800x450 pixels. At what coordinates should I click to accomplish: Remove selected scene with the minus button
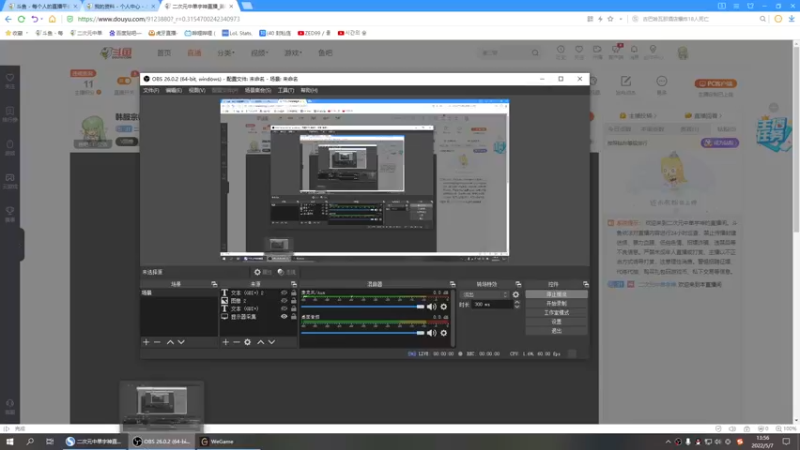click(x=157, y=342)
